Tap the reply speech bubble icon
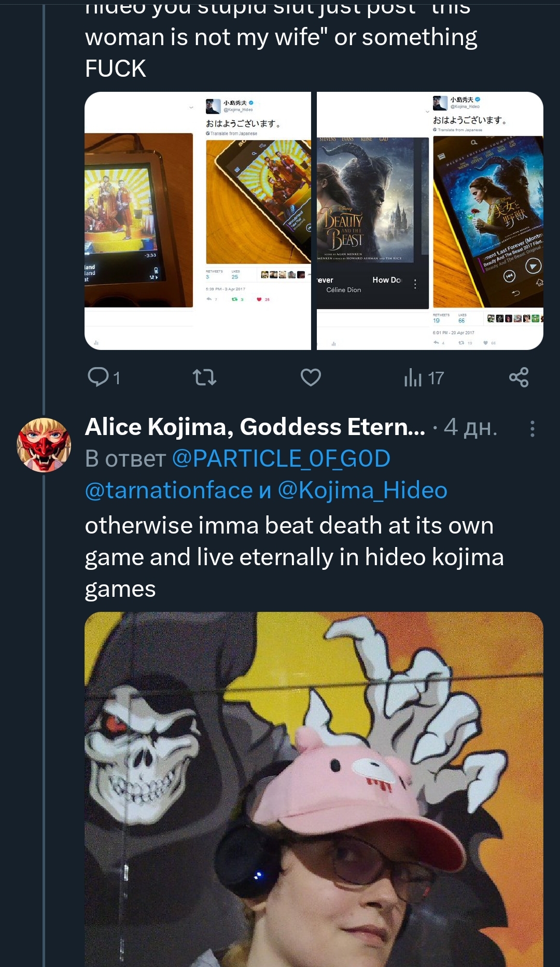This screenshot has height=967, width=560. coord(98,377)
